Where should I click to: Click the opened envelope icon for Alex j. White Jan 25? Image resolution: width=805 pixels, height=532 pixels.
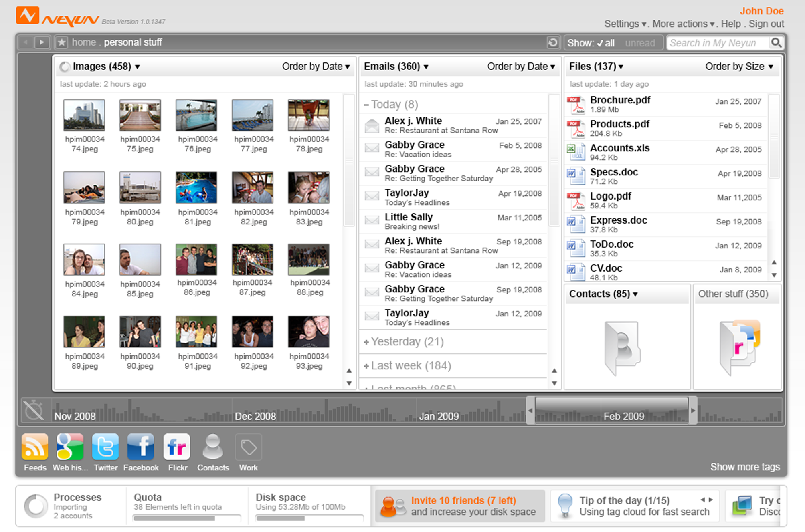[372, 126]
